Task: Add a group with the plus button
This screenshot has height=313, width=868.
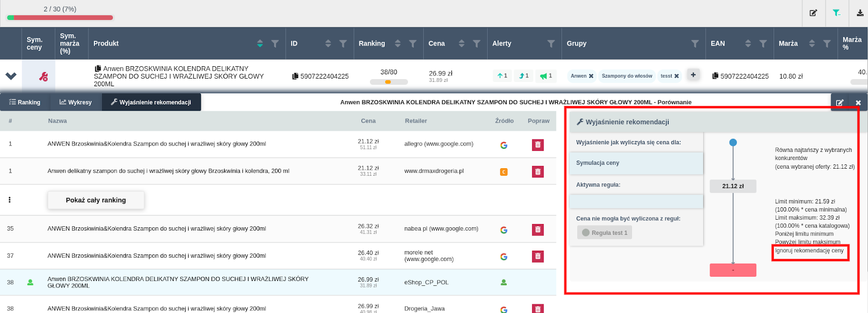Action: coord(693,75)
